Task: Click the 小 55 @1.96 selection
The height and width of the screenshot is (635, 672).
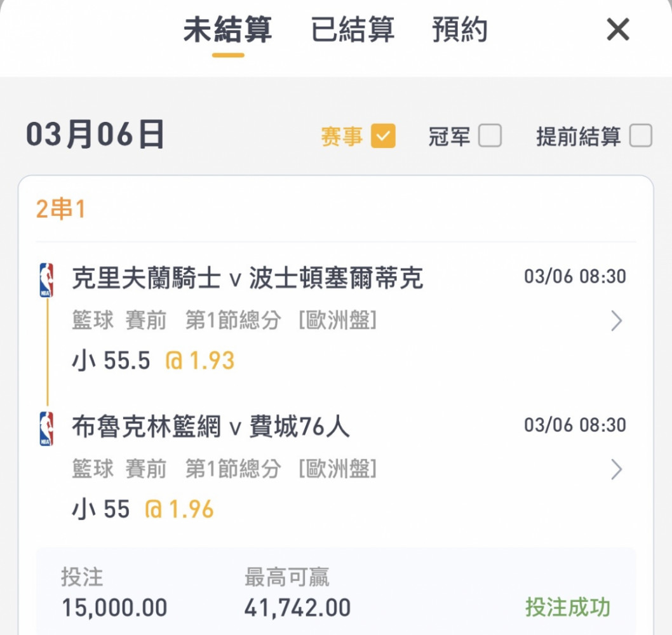Action: pos(142,509)
